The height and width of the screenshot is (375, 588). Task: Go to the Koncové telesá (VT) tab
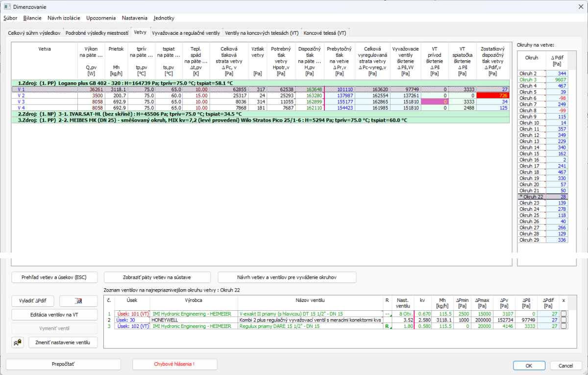pos(325,33)
